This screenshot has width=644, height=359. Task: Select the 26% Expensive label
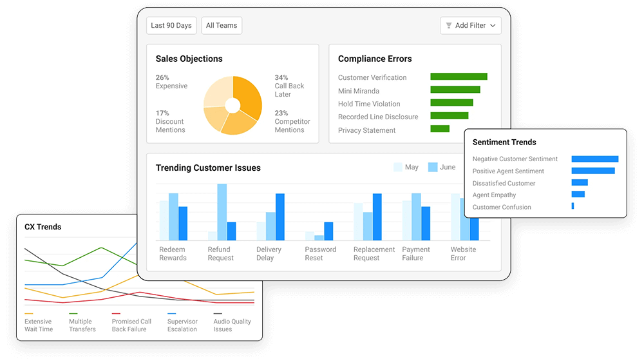[171, 81]
